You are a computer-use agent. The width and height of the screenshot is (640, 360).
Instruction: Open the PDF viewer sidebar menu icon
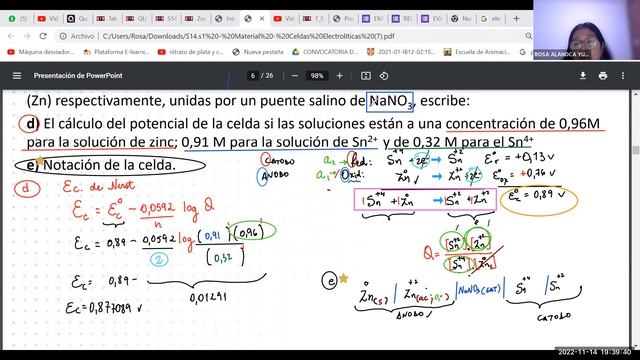click(x=17, y=76)
